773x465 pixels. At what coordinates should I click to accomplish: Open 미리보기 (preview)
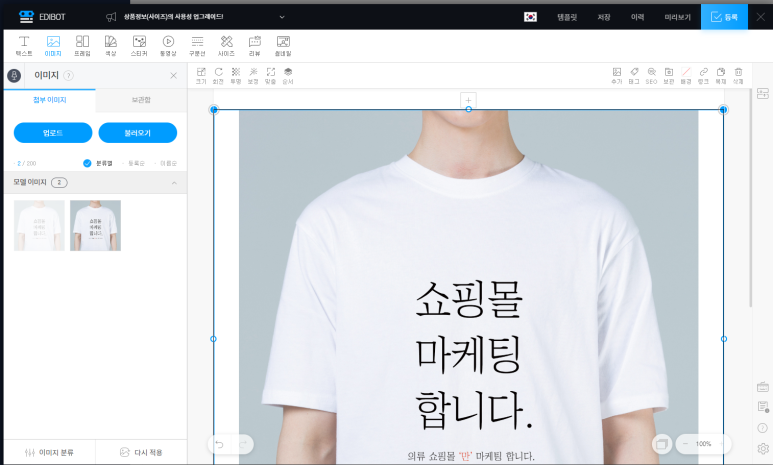click(x=677, y=17)
